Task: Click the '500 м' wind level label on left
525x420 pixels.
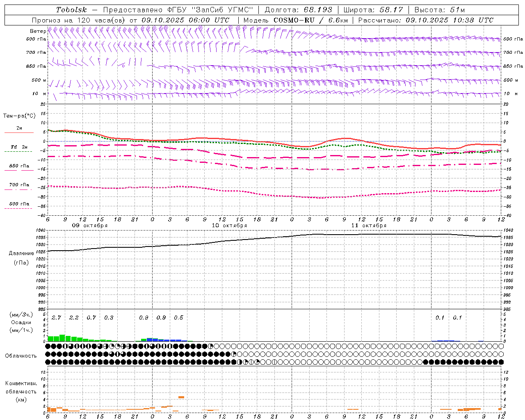Action: [39, 80]
